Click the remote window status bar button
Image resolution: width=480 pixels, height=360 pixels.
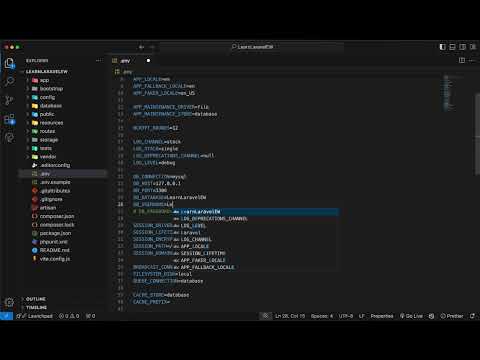pyautogui.click(x=6, y=316)
